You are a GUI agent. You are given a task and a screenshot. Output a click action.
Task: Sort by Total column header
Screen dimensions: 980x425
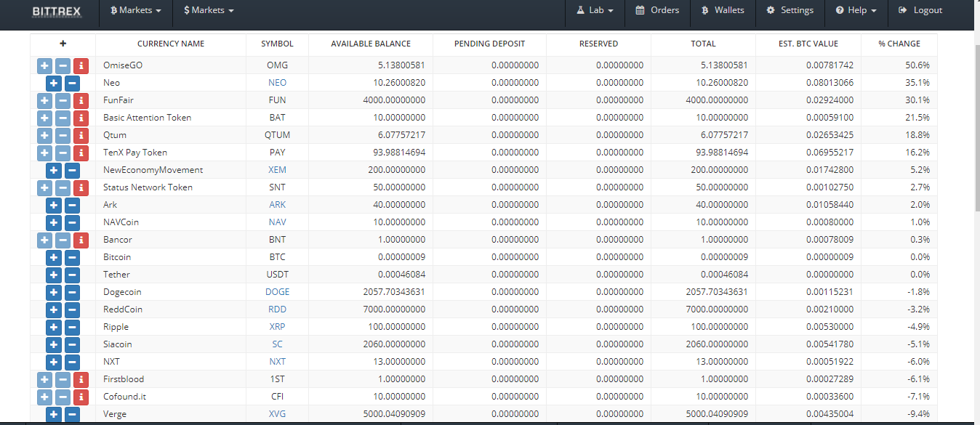[x=703, y=44]
